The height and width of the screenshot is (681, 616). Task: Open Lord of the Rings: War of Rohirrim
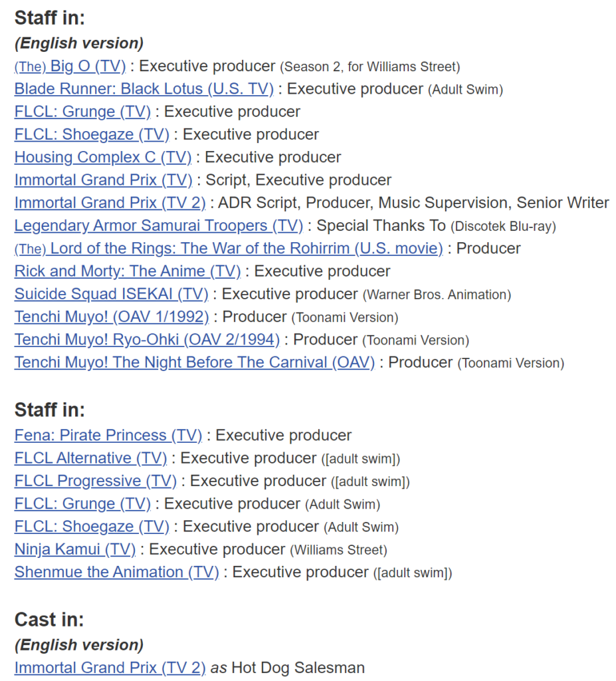pyautogui.click(x=228, y=249)
